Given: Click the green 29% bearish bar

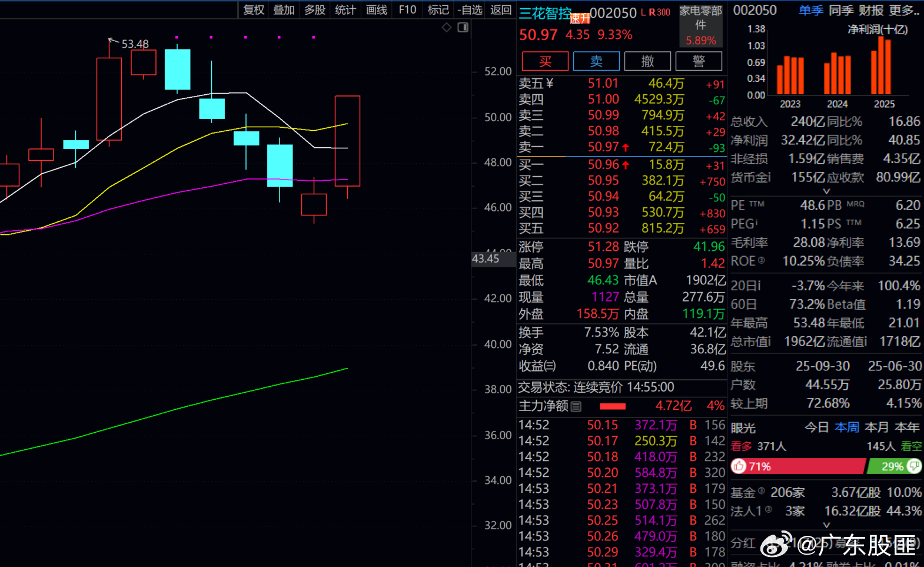Looking at the screenshot, I should point(895,466).
